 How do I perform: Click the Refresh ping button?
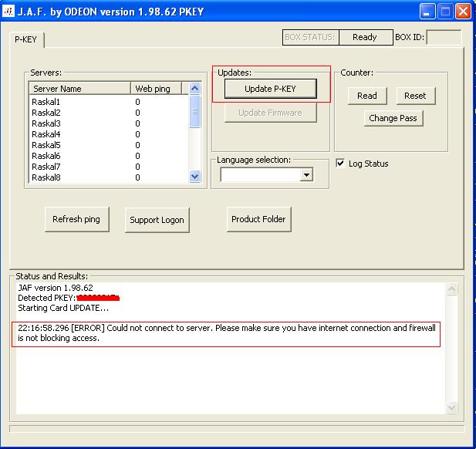[76, 219]
